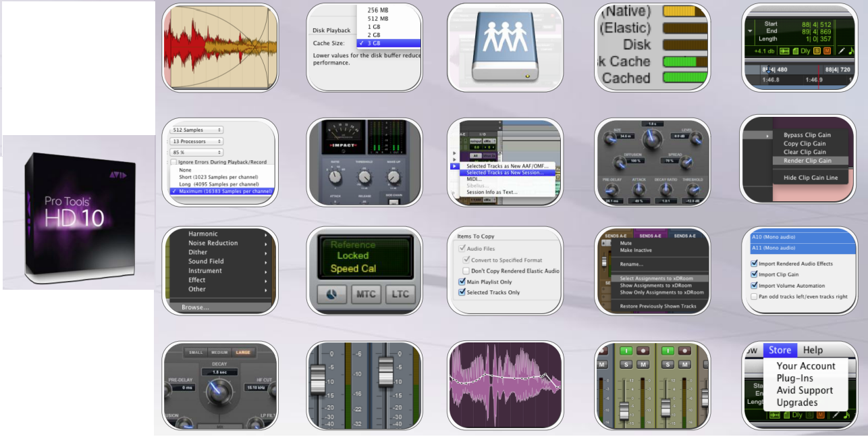The height and width of the screenshot is (439, 868).
Task: Select the A11 (Mono audio) track row
Action: point(803,249)
